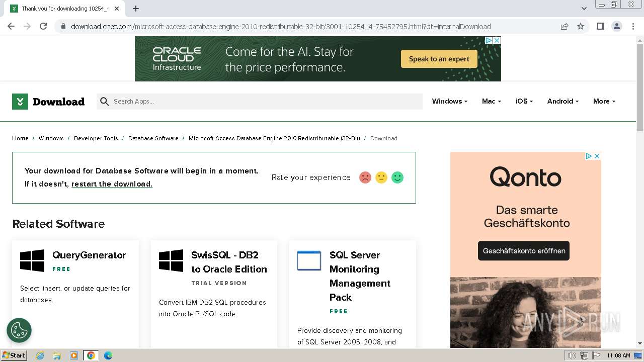Click the taskbar clock 11:08 AM
Image resolution: width=644 pixels, height=362 pixels.
coord(618,355)
